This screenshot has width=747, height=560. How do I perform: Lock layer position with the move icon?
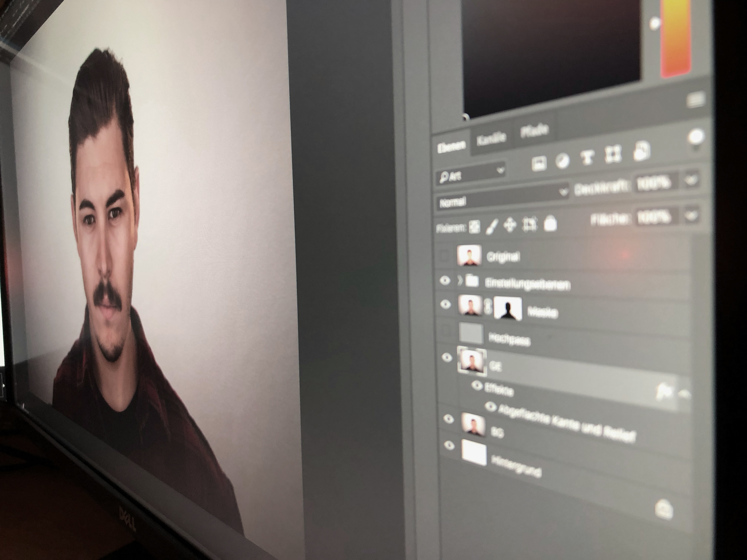[x=510, y=225]
